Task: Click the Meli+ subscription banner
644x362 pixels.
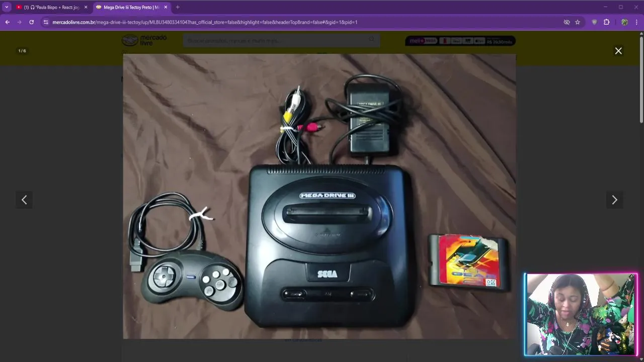Action: pyautogui.click(x=460, y=41)
